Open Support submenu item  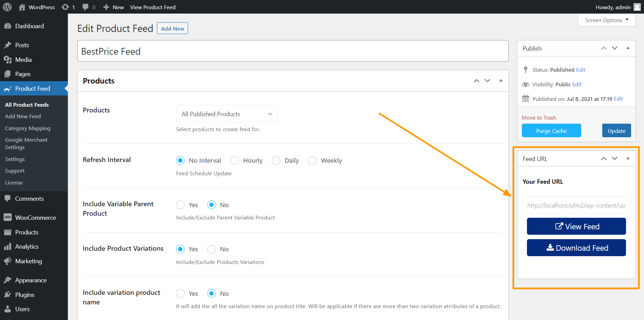point(15,171)
